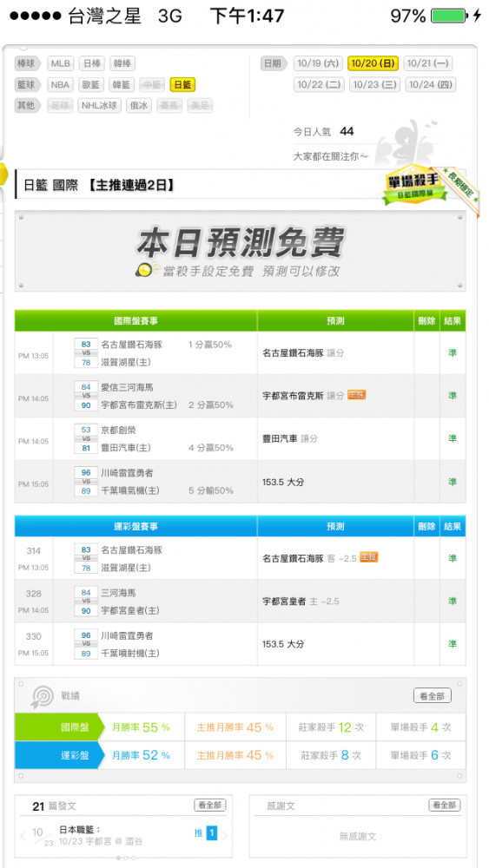Select the NBA league filter
Screen dimensions: 489x868
(61, 85)
